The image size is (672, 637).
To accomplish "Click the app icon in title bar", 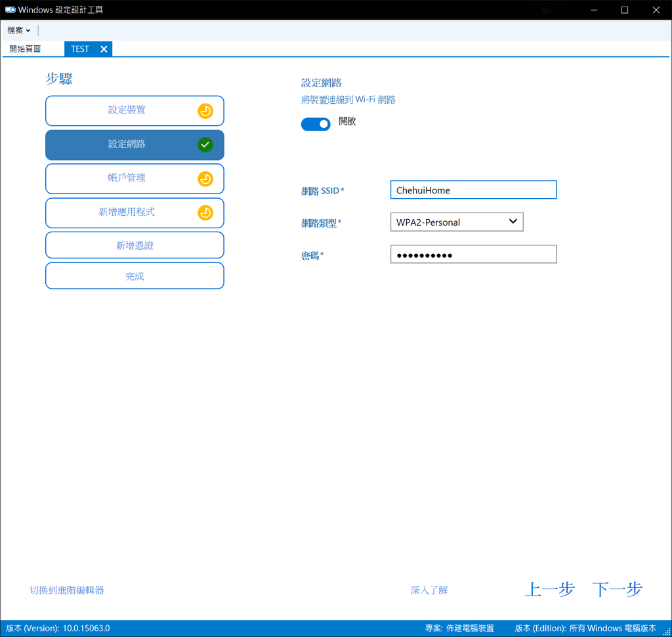I will pos(10,10).
